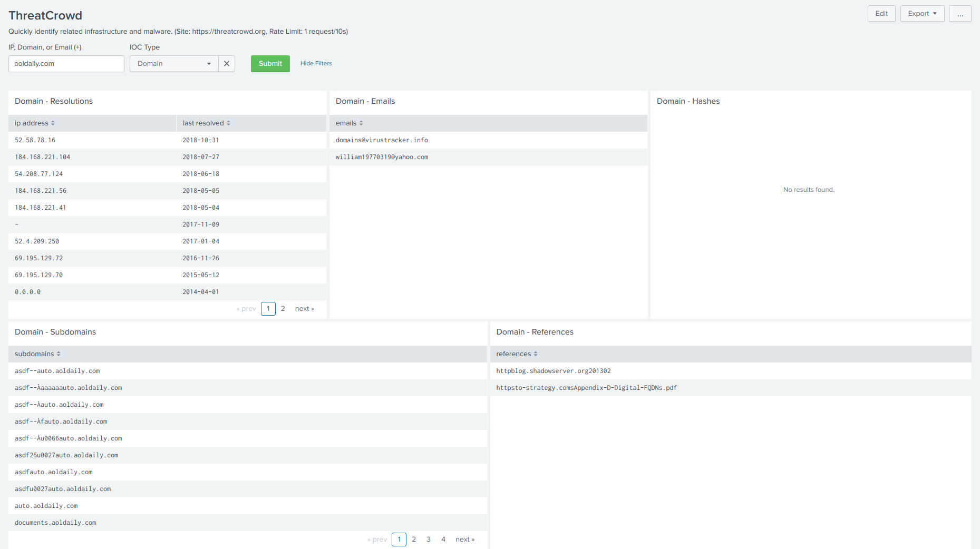Click IP address 69.195.129.72
The height and width of the screenshot is (549, 980).
coord(38,258)
